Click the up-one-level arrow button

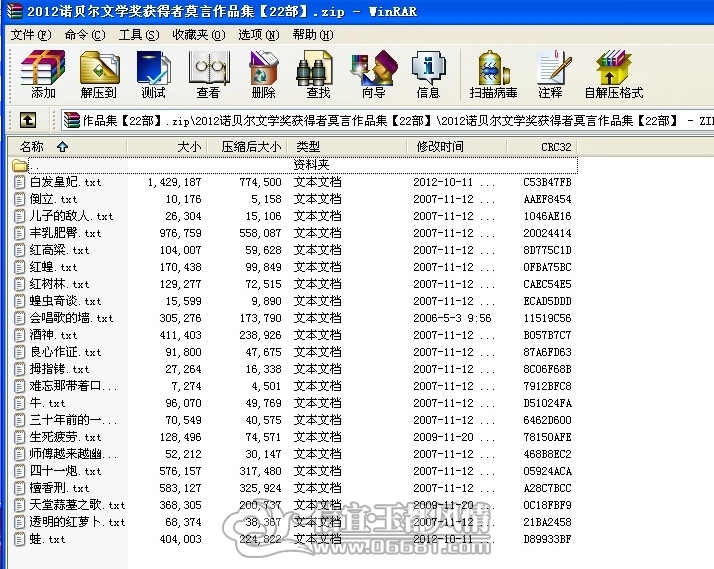click(28, 120)
